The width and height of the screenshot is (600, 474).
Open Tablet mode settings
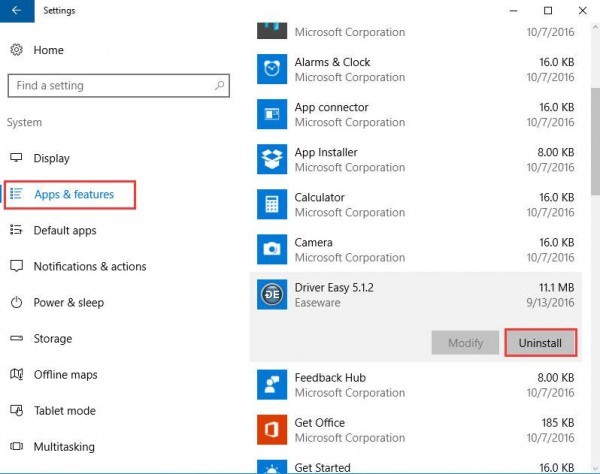pos(65,410)
